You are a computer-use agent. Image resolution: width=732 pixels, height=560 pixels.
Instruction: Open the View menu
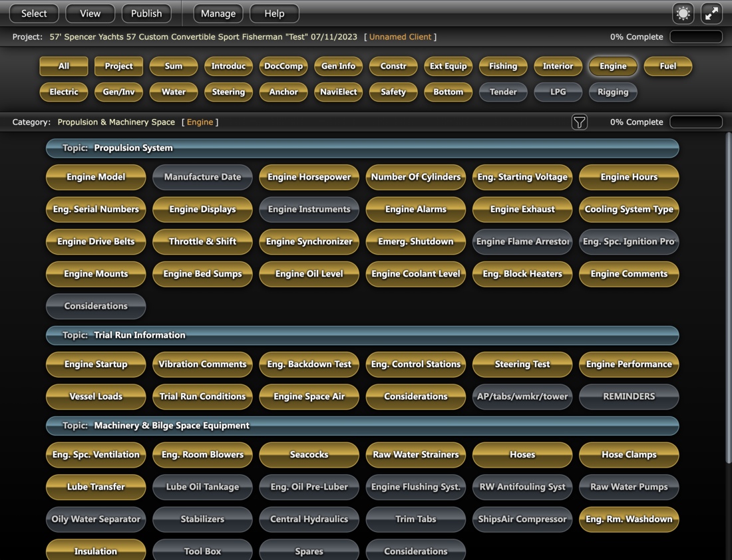click(x=90, y=13)
